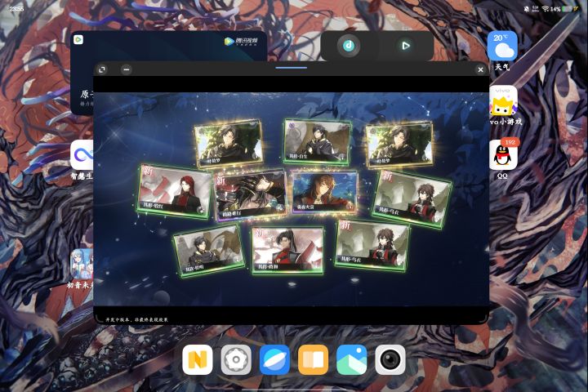Select the blue-background brown-haired character card
This screenshot has height=392, width=588.
click(x=324, y=190)
